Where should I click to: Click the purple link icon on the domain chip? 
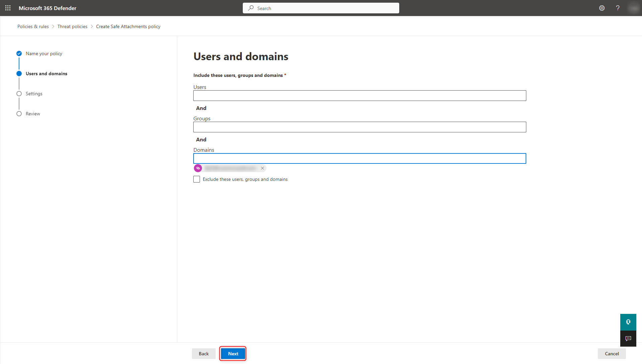(x=198, y=168)
